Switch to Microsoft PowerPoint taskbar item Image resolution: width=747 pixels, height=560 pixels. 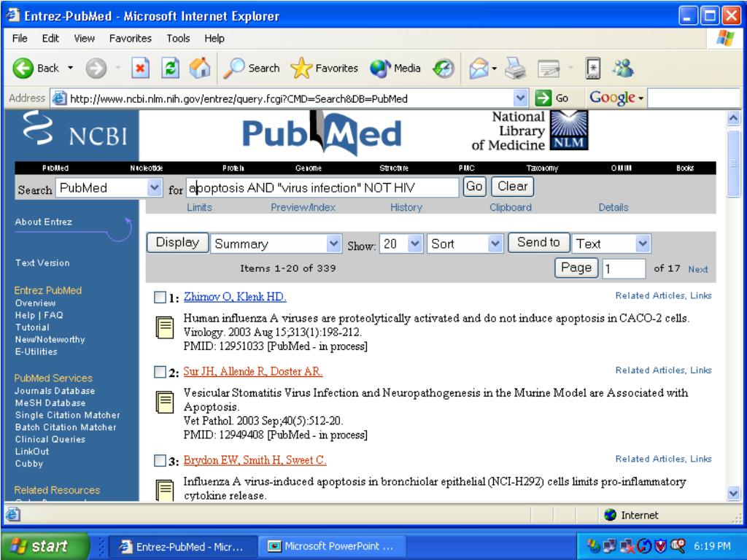coord(332,546)
